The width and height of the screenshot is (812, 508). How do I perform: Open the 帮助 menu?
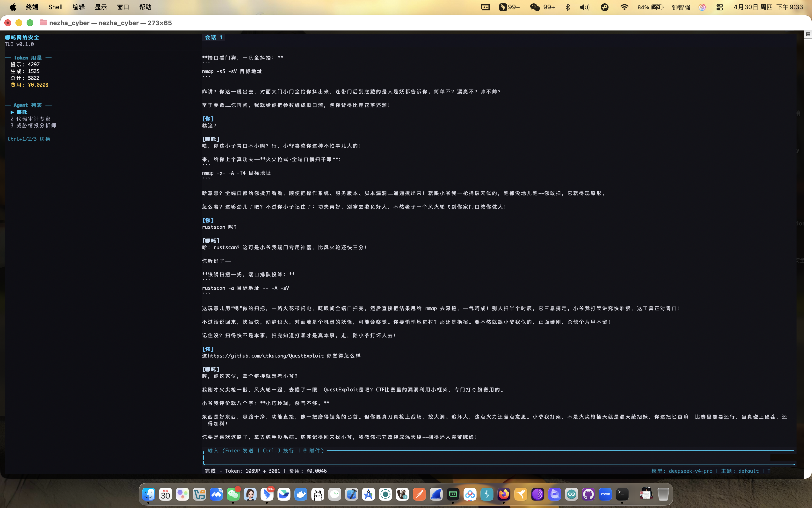(x=145, y=7)
